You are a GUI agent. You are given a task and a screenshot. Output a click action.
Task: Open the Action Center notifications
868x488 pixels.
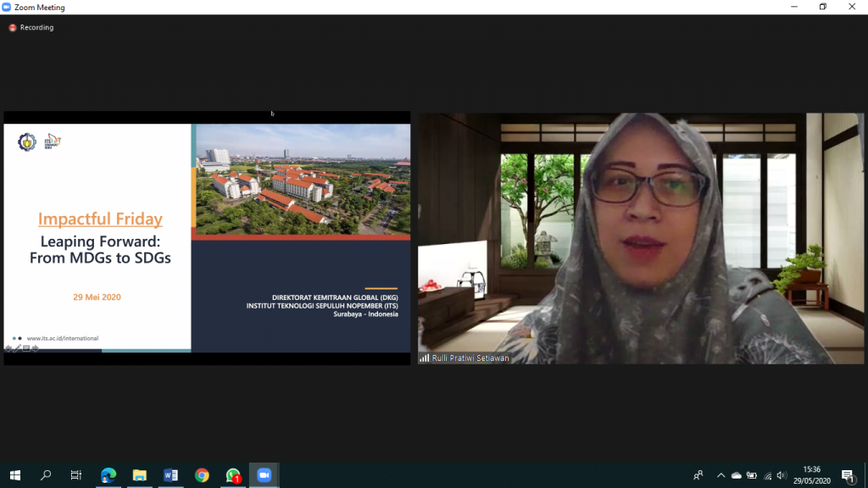click(848, 475)
